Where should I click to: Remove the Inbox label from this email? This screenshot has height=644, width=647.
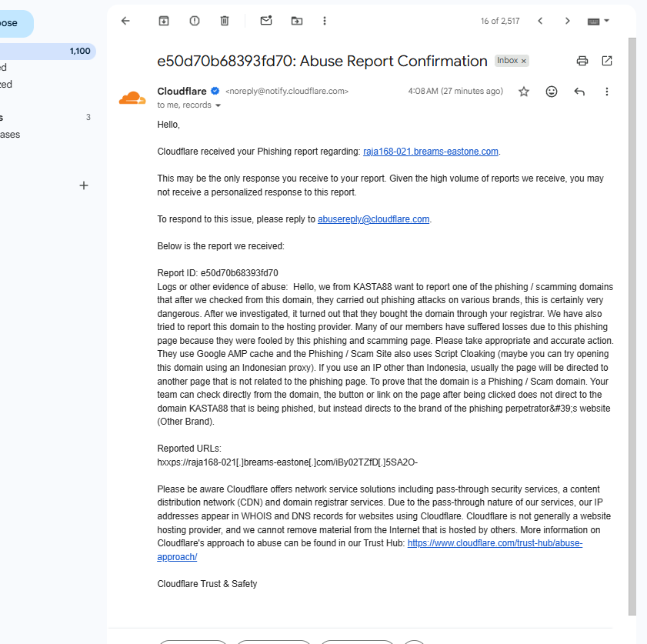[x=524, y=61]
